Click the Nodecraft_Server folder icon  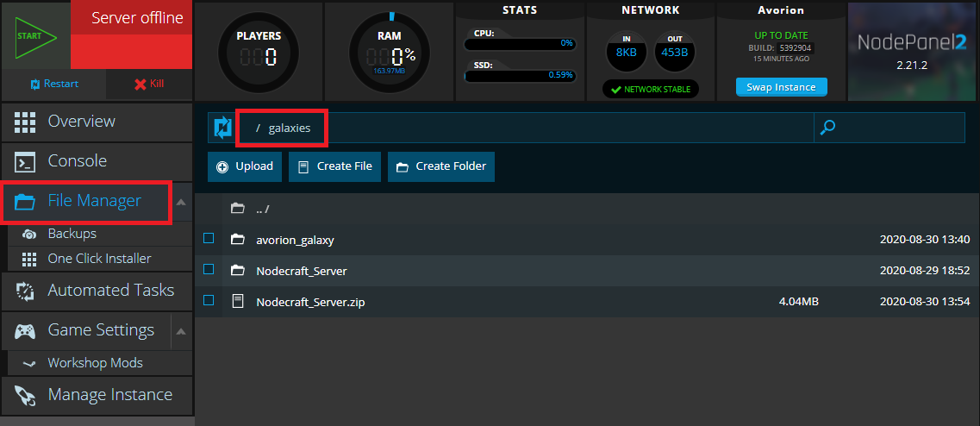(x=237, y=270)
